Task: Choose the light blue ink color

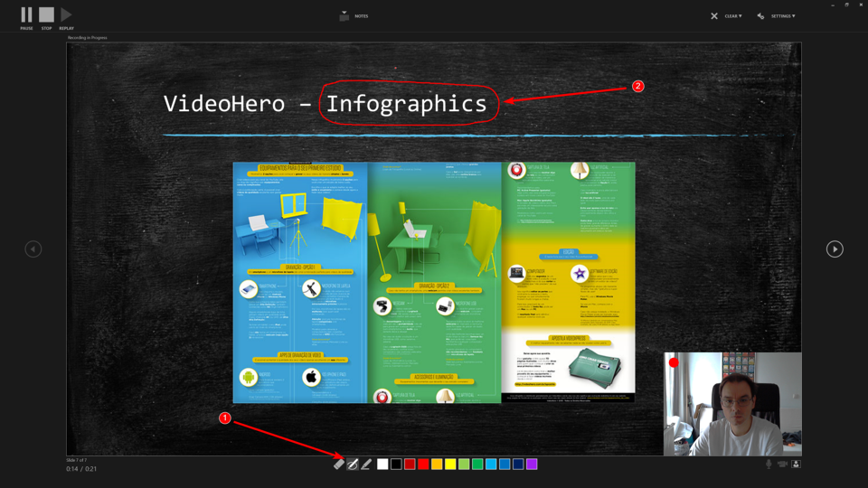Action: (x=491, y=465)
